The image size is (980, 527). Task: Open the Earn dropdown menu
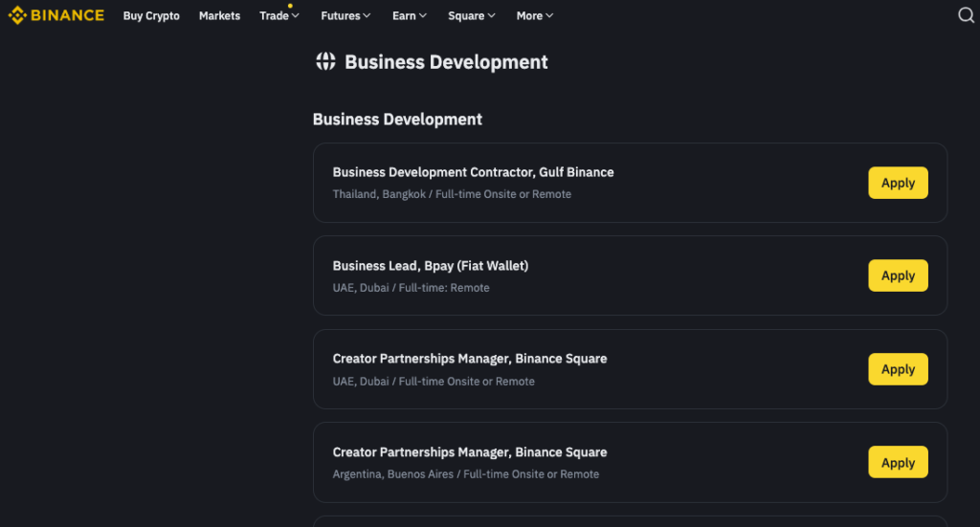point(410,16)
